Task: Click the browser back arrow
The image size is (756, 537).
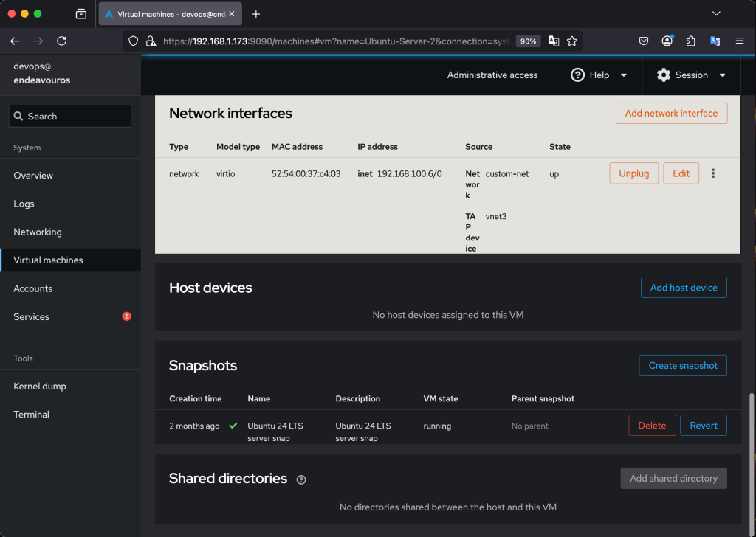Action: 15,41
